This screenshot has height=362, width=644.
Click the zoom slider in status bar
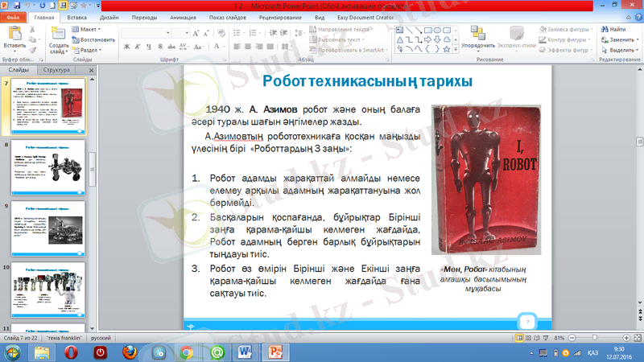tap(594, 339)
